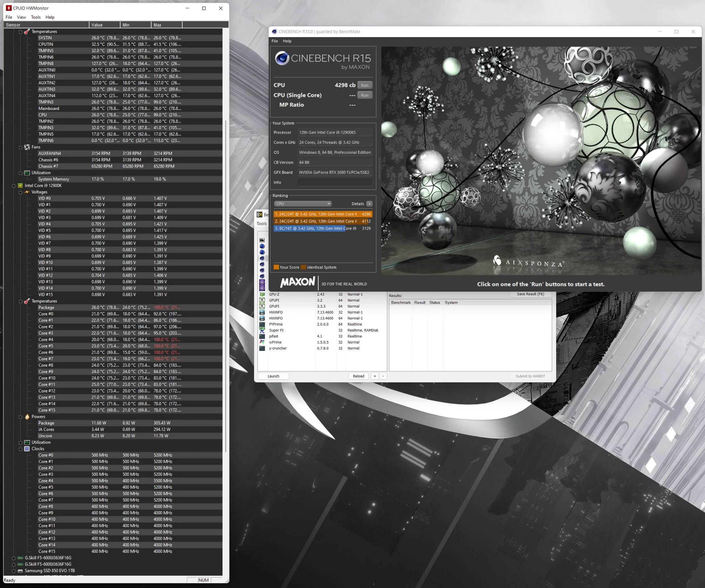Click the Clocks group icon in HWMonitor

tap(27, 449)
